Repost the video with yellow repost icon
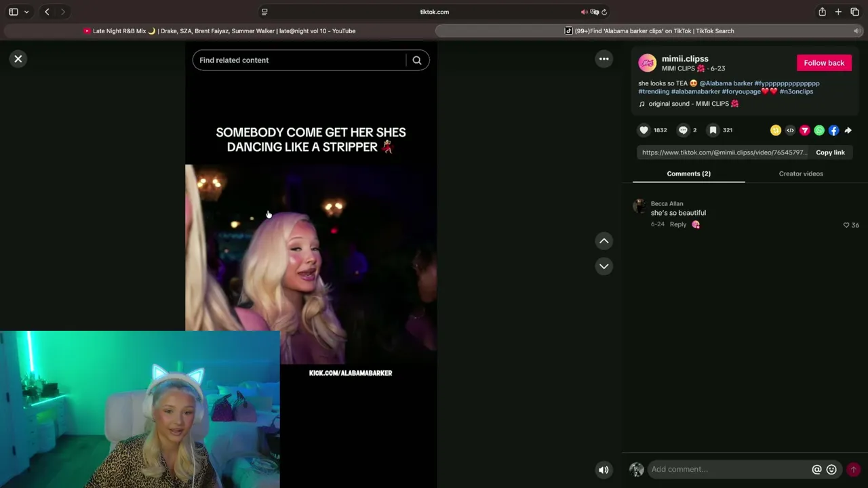Image resolution: width=868 pixels, height=488 pixels. [x=776, y=130]
